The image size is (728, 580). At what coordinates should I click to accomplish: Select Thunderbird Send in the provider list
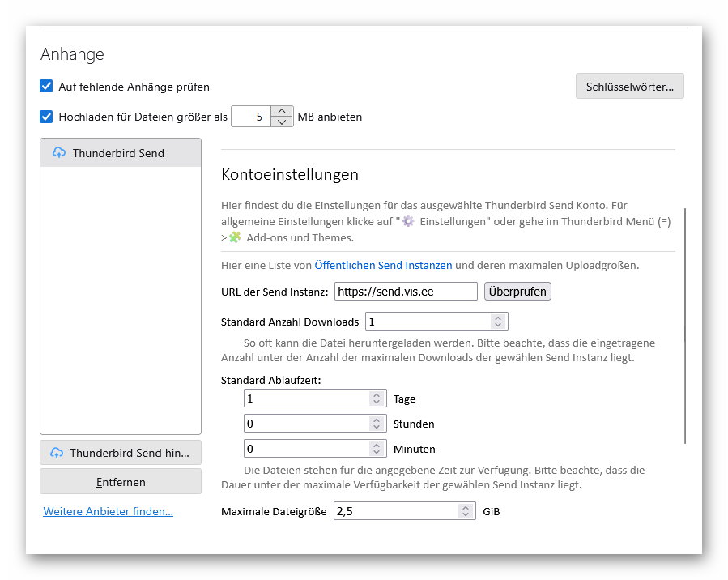[x=120, y=153]
